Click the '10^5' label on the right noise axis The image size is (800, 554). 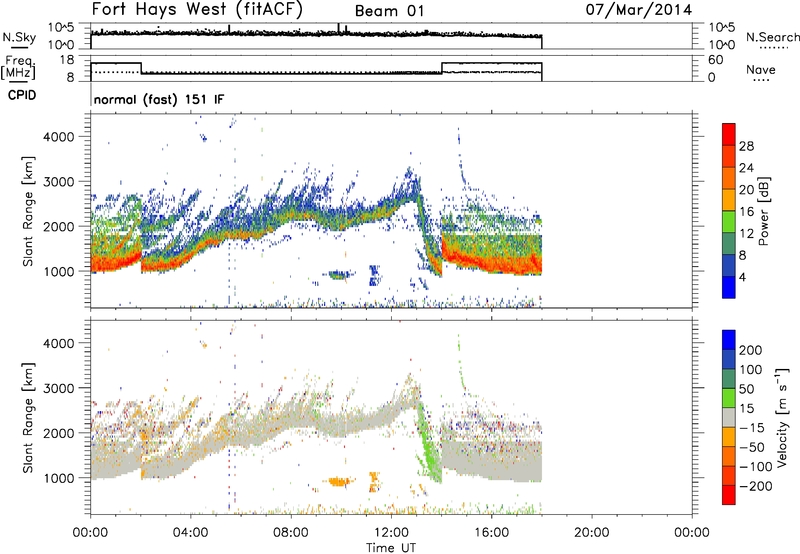click(x=722, y=28)
